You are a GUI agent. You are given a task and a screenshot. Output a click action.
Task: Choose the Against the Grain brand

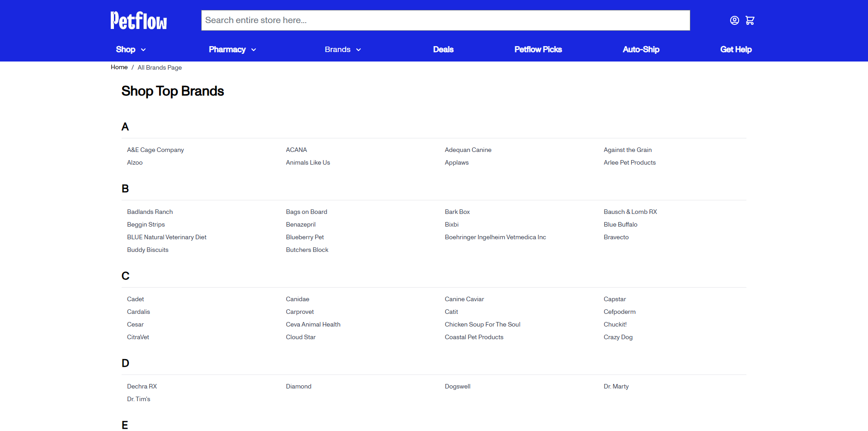(627, 150)
